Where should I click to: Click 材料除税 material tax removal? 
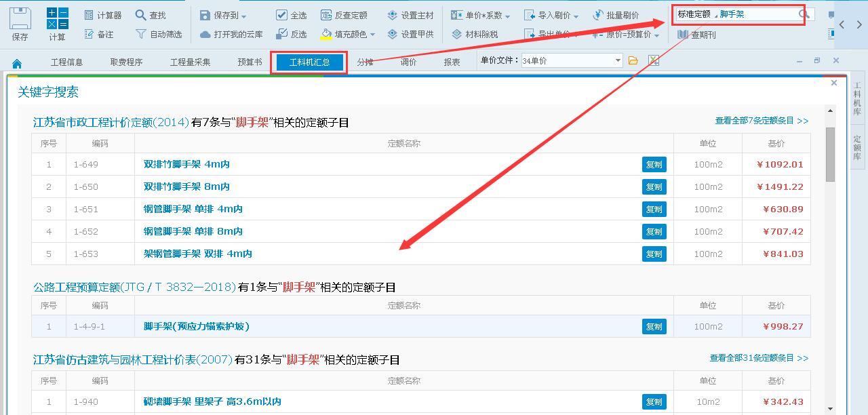[474, 34]
